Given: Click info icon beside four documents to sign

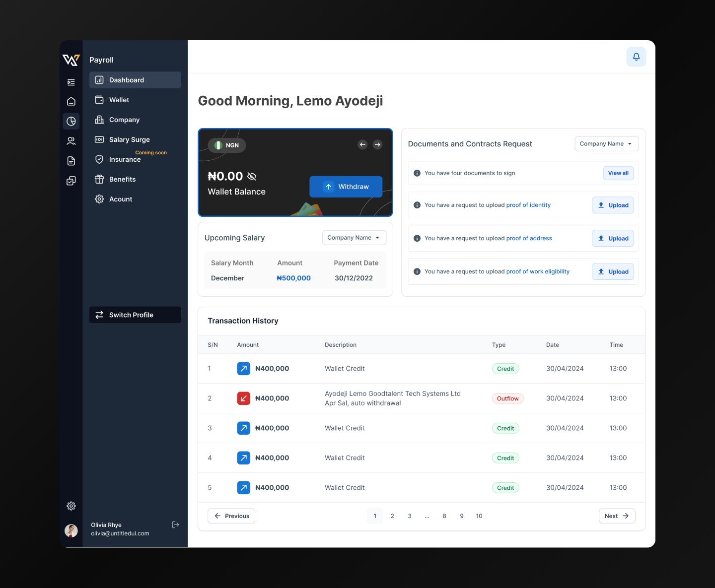Looking at the screenshot, I should (417, 173).
